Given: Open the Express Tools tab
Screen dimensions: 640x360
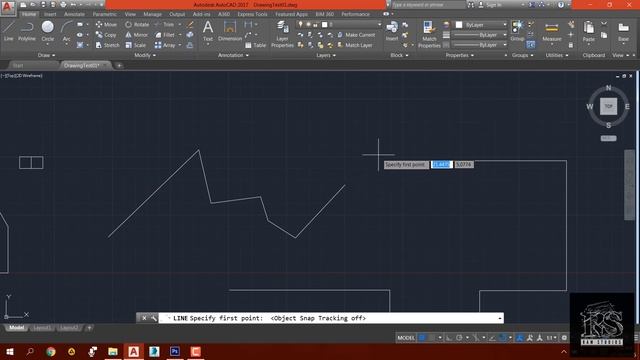Looking at the screenshot, I should point(252,14).
